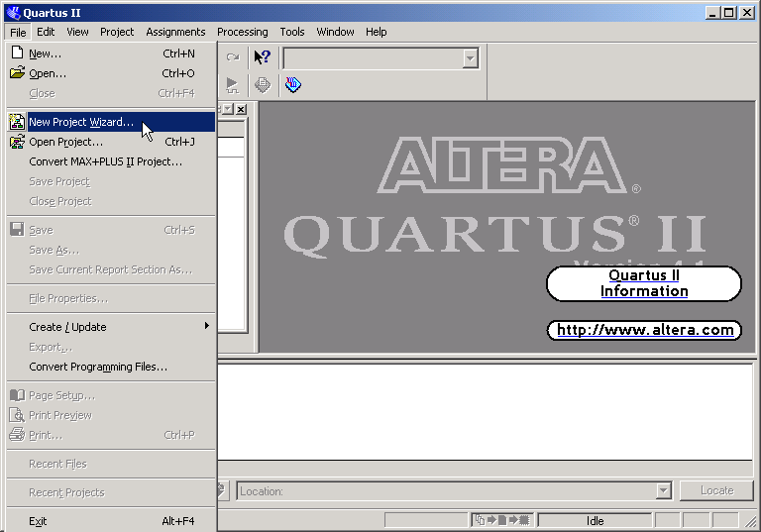
Task: Open the Tools menu
Action: [x=292, y=32]
